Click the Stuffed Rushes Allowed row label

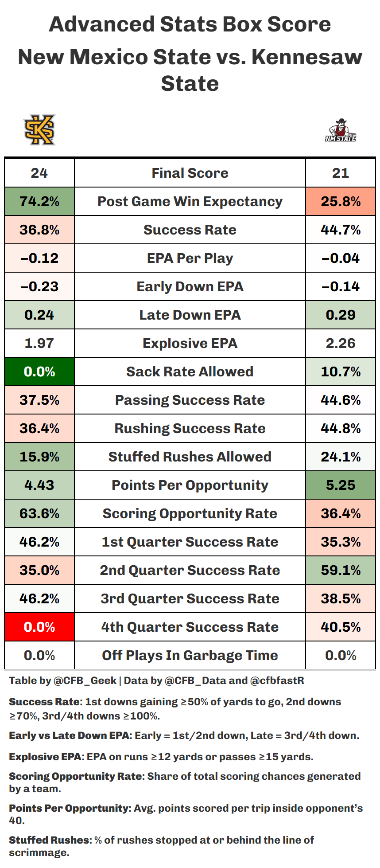190,457
